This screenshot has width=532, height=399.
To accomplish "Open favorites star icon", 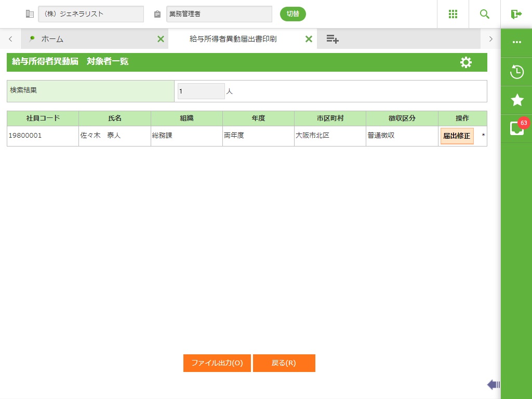I will point(516,100).
